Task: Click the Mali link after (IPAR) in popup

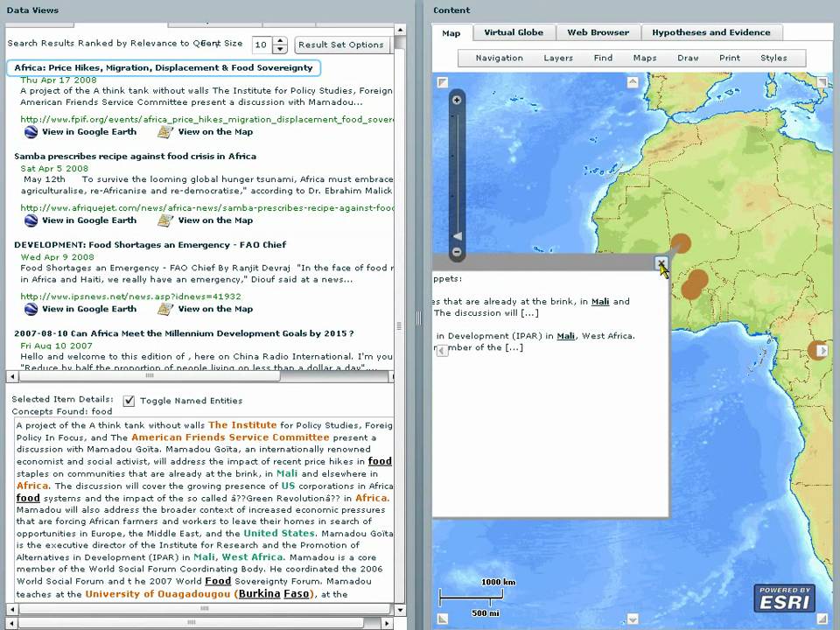Action: coord(566,336)
